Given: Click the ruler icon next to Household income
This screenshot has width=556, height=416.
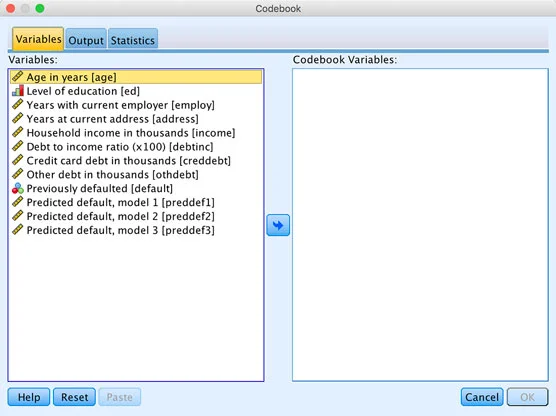Looking at the screenshot, I should [x=17, y=132].
